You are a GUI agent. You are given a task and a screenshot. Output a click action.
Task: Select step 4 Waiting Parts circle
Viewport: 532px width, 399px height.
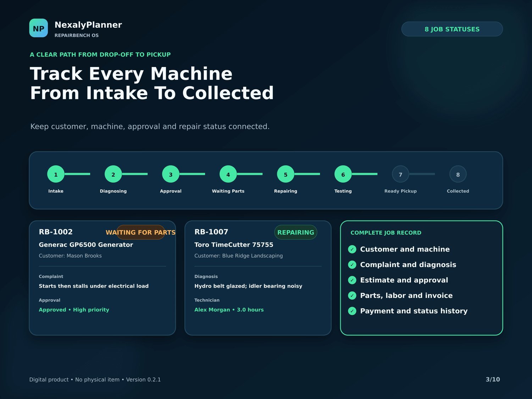pyautogui.click(x=228, y=174)
